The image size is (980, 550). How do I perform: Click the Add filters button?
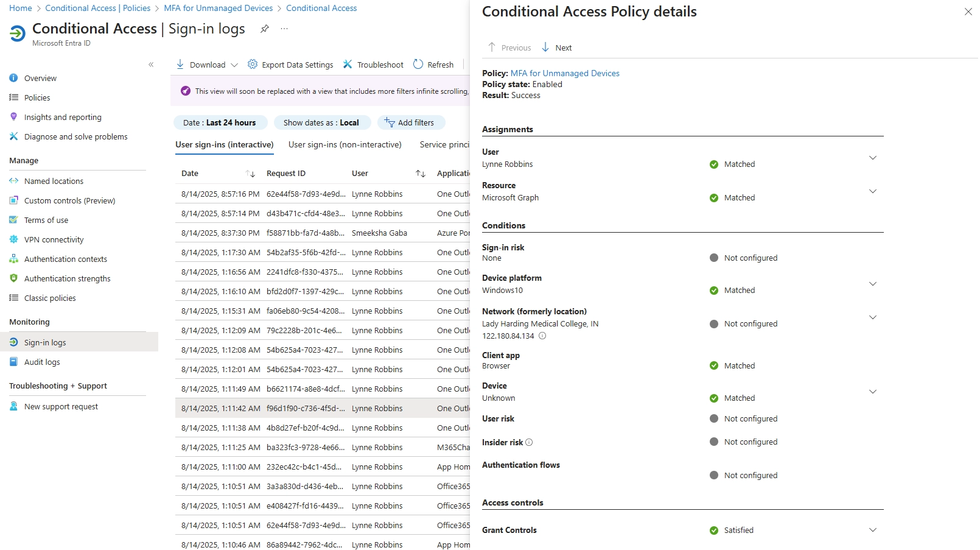(x=411, y=122)
